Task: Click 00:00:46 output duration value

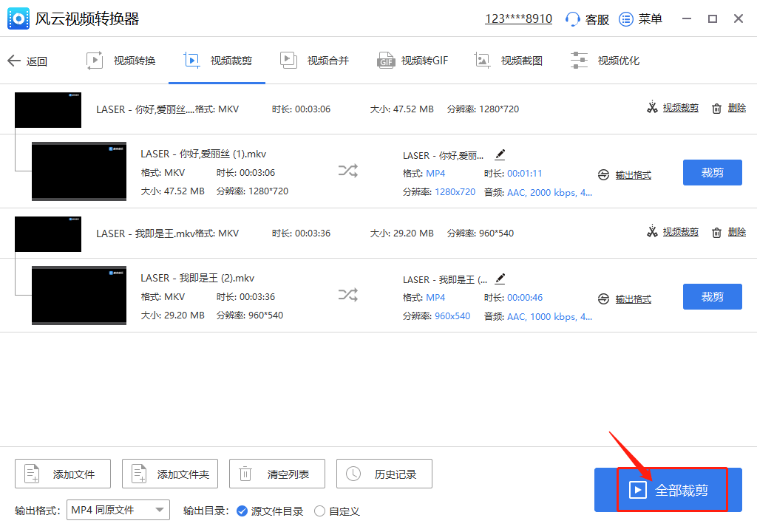Action: pyautogui.click(x=525, y=297)
